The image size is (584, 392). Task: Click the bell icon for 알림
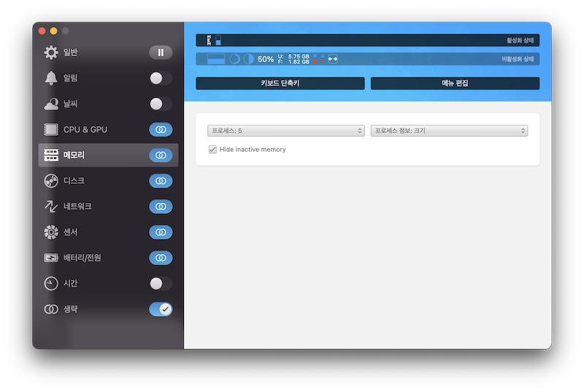pyautogui.click(x=51, y=78)
